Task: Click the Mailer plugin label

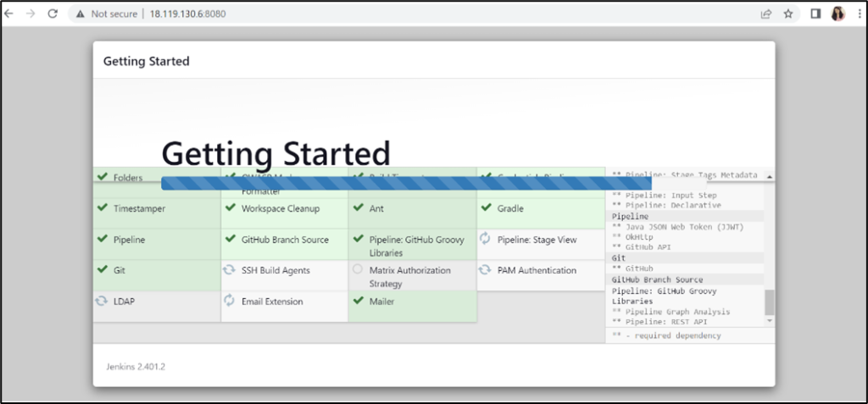Action: coord(382,302)
